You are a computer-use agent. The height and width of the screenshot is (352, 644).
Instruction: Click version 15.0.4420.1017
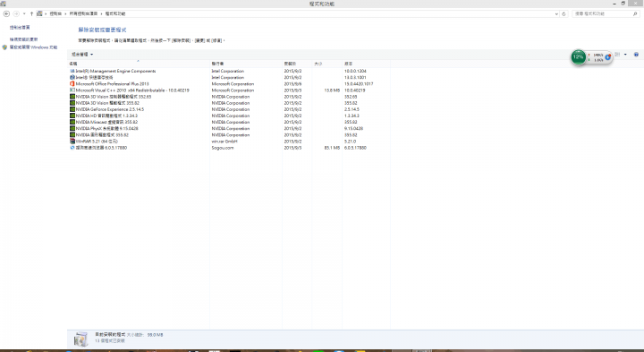359,84
